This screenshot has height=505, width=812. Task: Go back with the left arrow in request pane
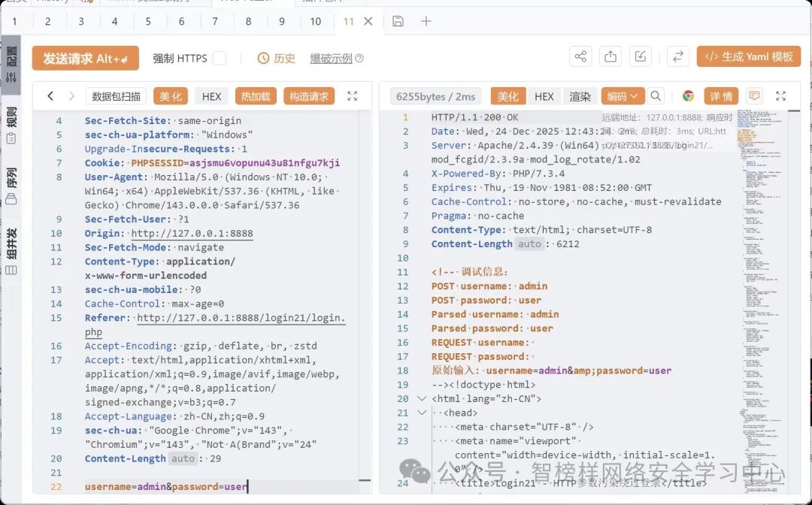pos(50,95)
